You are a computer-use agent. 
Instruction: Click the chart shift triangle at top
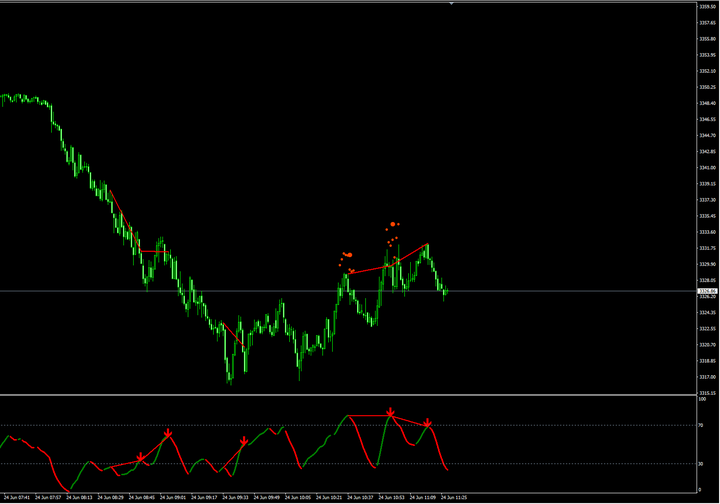click(453, 4)
